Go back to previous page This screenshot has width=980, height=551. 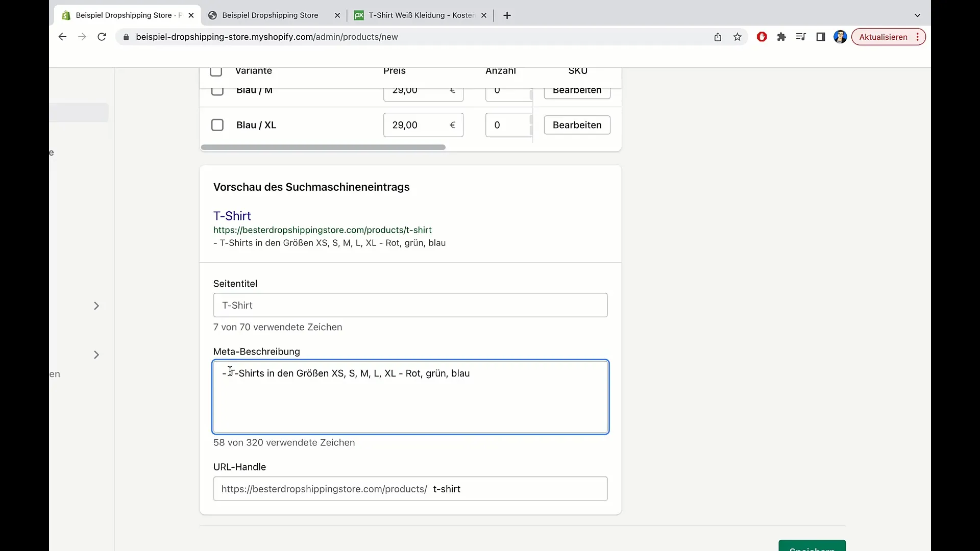[62, 37]
